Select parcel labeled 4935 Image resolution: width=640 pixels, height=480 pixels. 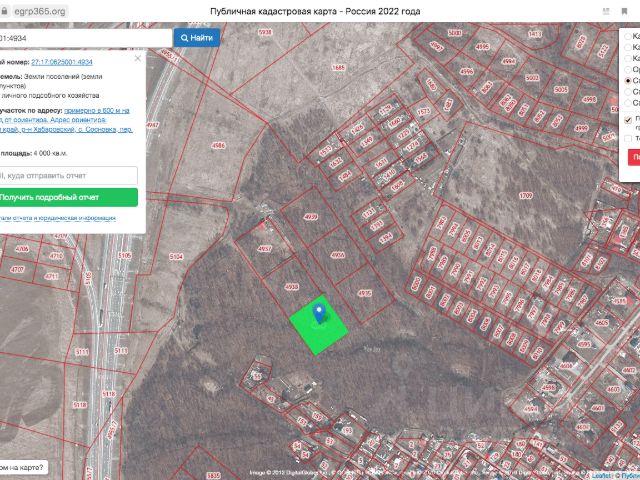pos(364,293)
